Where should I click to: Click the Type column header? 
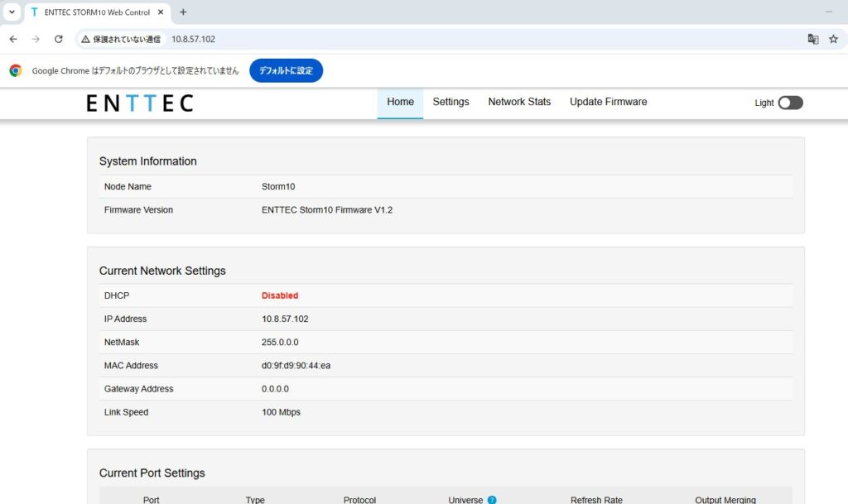click(255, 500)
